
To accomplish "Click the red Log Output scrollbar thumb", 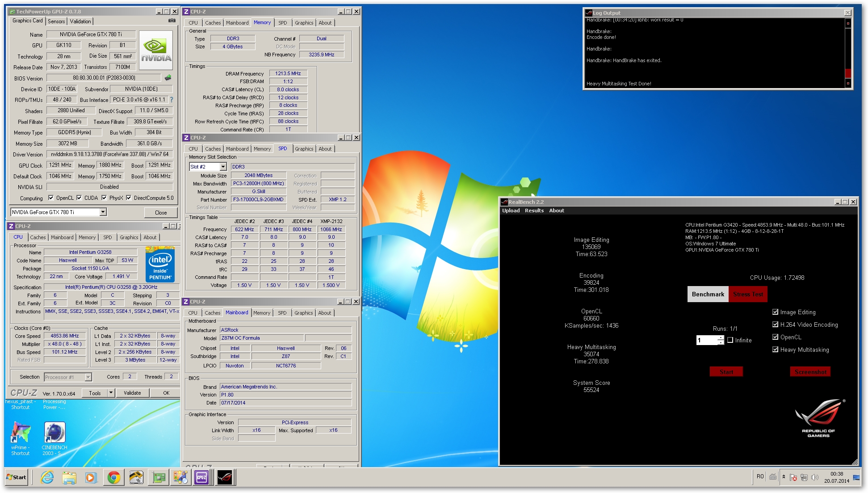I will click(x=848, y=74).
